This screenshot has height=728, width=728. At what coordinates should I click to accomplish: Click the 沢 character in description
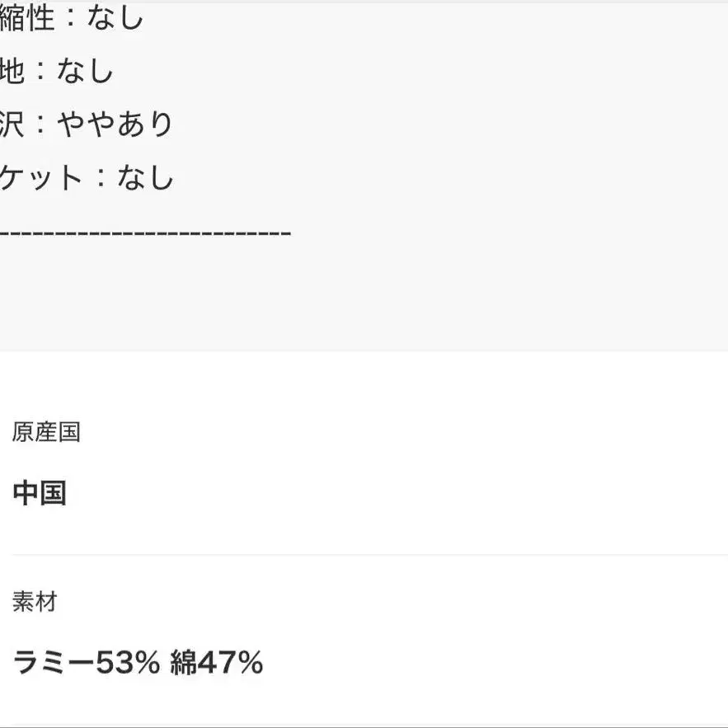13,124
